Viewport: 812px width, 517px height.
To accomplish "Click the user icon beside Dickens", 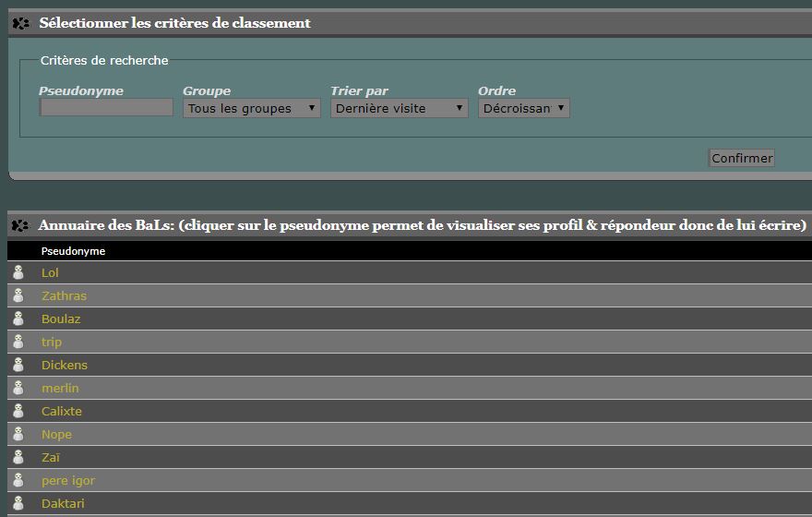I will [18, 365].
